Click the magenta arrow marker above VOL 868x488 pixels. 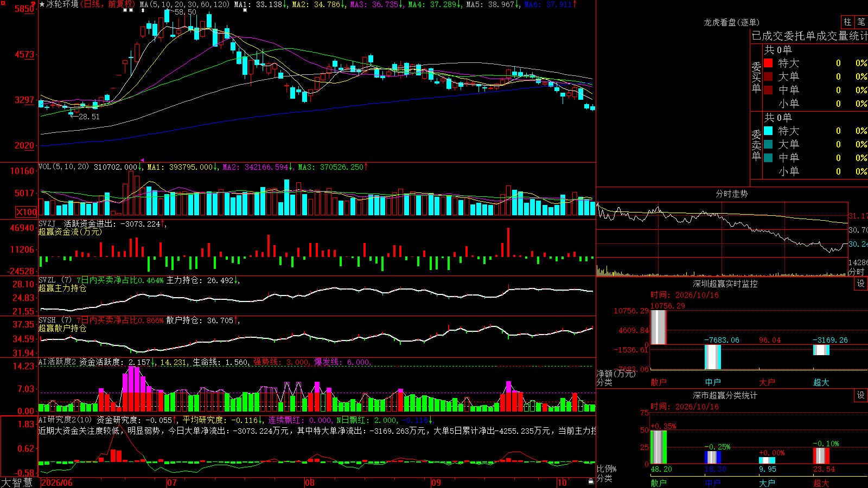142,160
